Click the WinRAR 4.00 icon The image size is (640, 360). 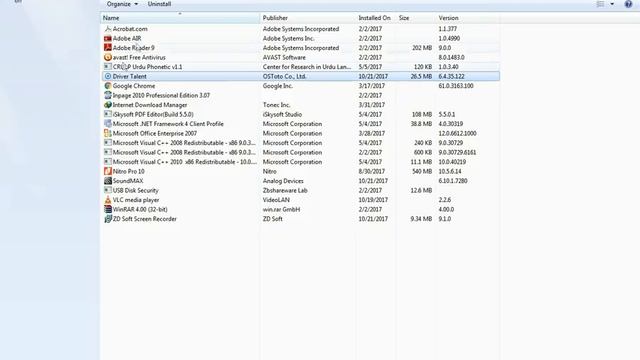(x=108, y=209)
